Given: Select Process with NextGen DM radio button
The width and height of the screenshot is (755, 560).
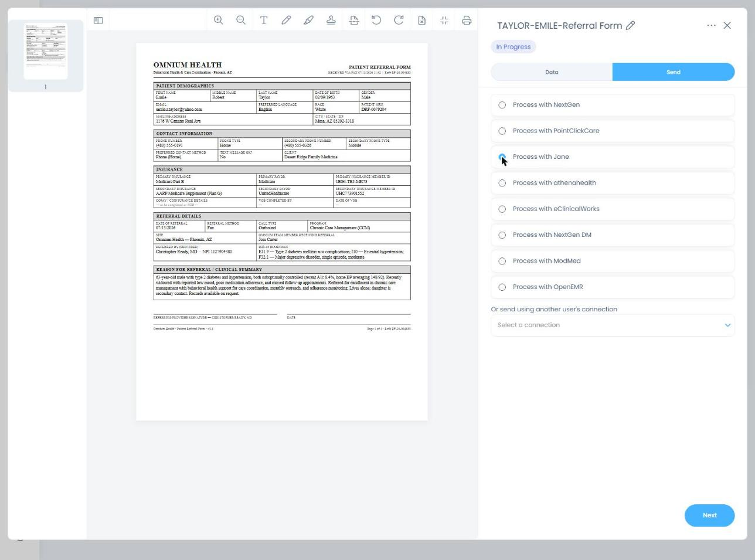Looking at the screenshot, I should pyautogui.click(x=502, y=235).
